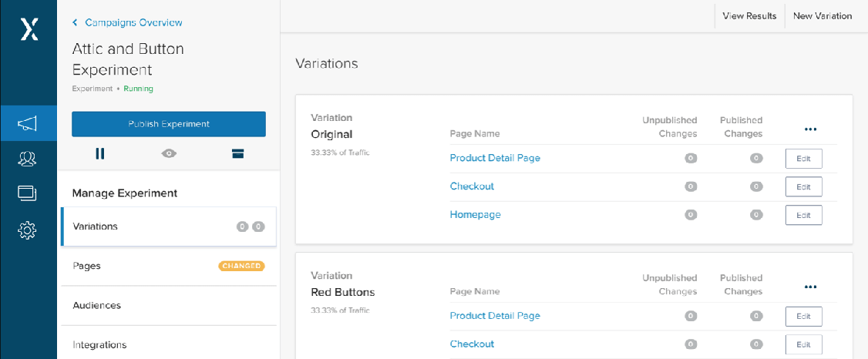Open the Audiences people icon in sidebar
Viewport: 868px width, 359px height.
[27, 158]
